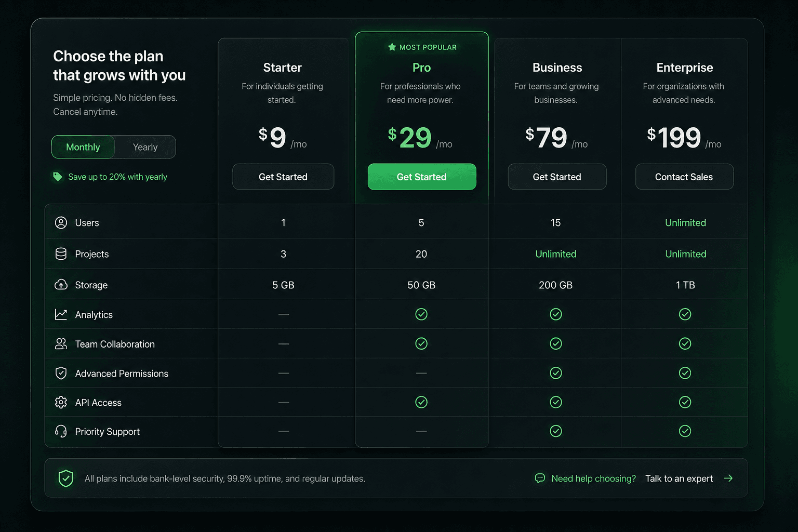
Task: Click Pro plan API Access checkmark
Action: pyautogui.click(x=421, y=402)
